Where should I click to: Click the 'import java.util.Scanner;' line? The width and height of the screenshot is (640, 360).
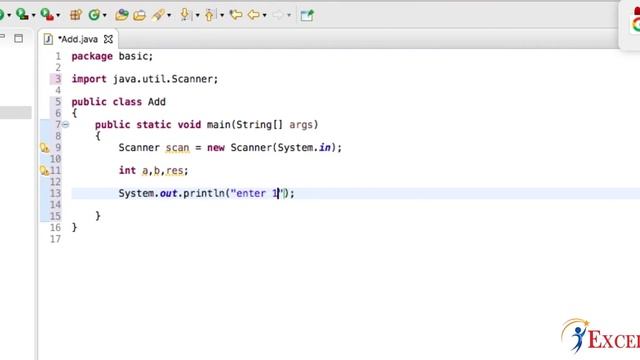pos(145,79)
